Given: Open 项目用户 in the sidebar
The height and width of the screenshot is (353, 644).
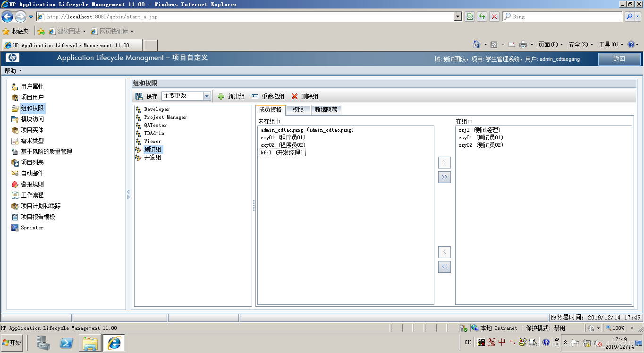Looking at the screenshot, I should pos(32,97).
